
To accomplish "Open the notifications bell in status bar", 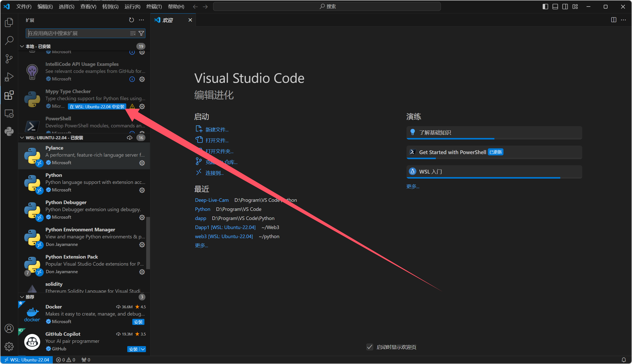I will point(624,360).
